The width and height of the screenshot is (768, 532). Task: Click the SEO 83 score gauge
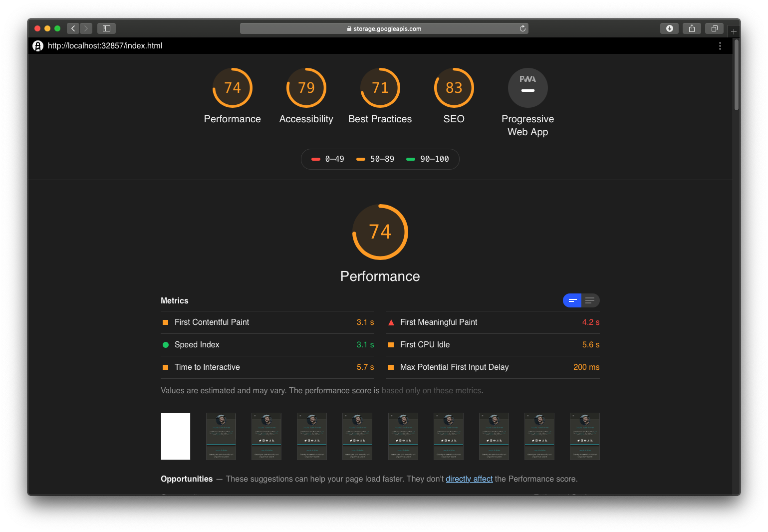tap(454, 87)
